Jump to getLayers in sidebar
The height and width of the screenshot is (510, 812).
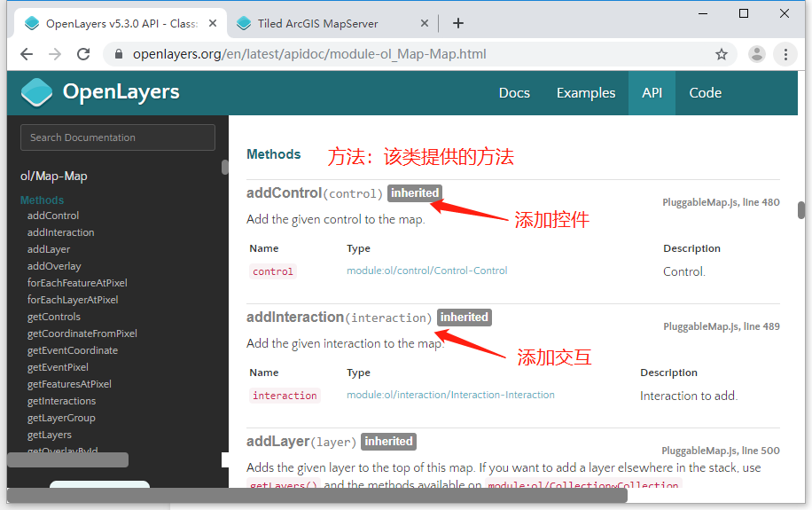(x=49, y=435)
